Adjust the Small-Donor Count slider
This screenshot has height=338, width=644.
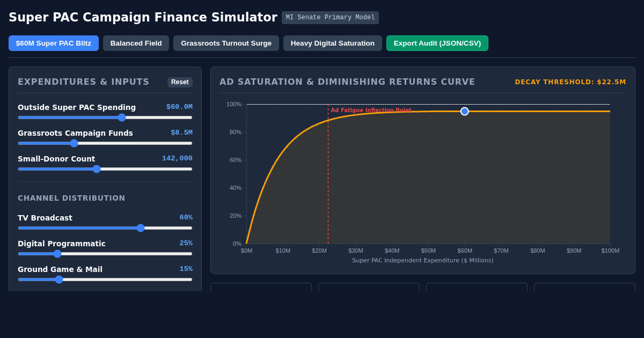tap(105, 169)
